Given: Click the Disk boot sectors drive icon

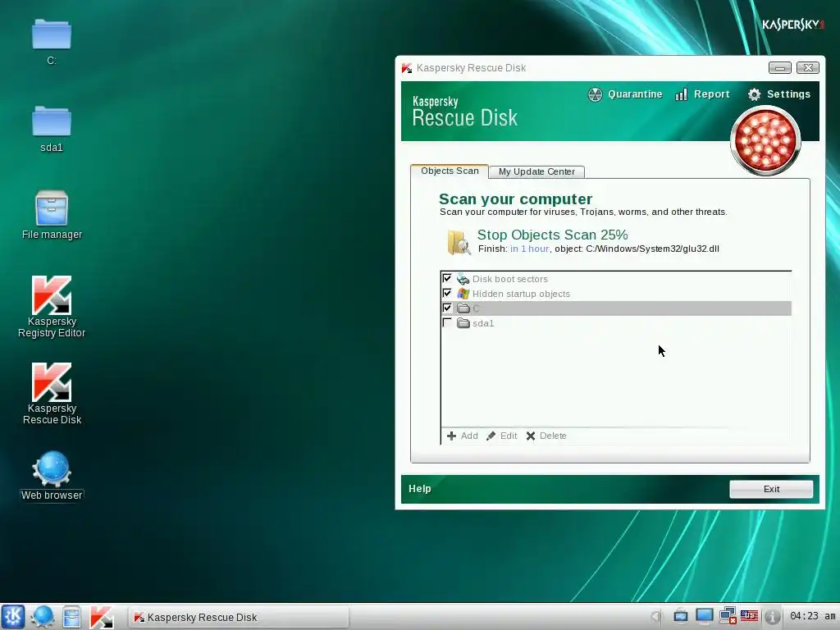Looking at the screenshot, I should [463, 279].
